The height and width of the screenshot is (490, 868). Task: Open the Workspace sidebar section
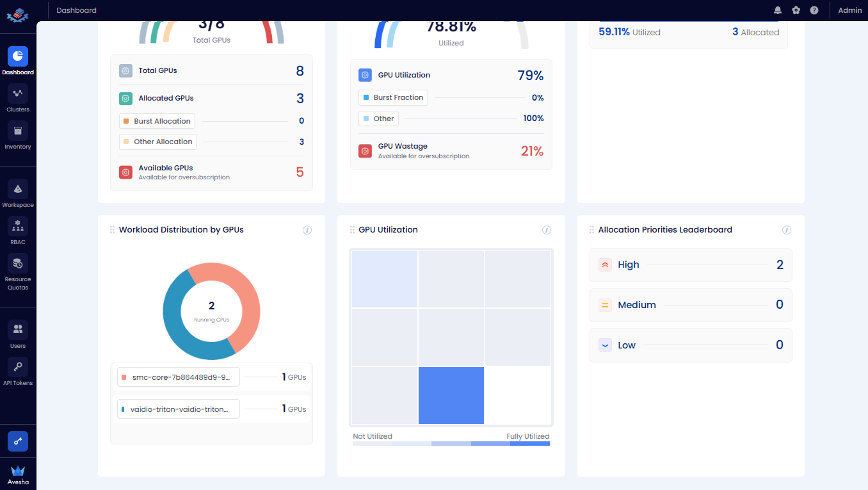(x=18, y=193)
